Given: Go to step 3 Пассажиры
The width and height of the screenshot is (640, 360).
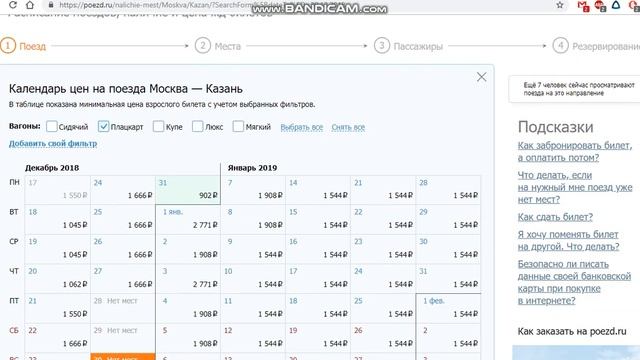Looking at the screenshot, I should click(x=409, y=46).
